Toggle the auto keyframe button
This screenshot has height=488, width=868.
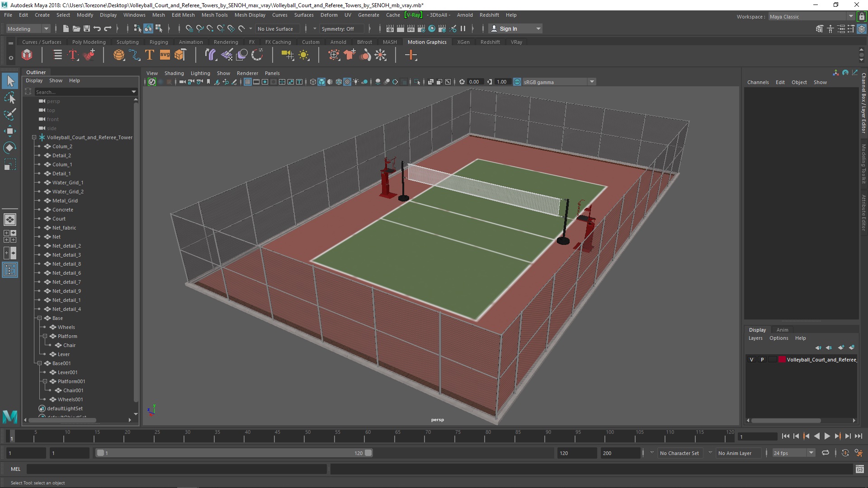coord(845,453)
